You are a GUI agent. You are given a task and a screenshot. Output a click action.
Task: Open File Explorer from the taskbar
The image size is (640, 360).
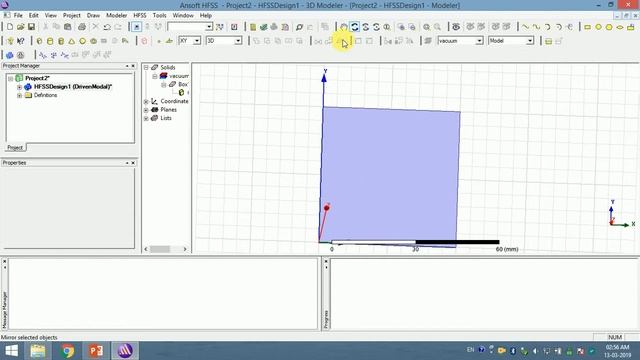38,351
